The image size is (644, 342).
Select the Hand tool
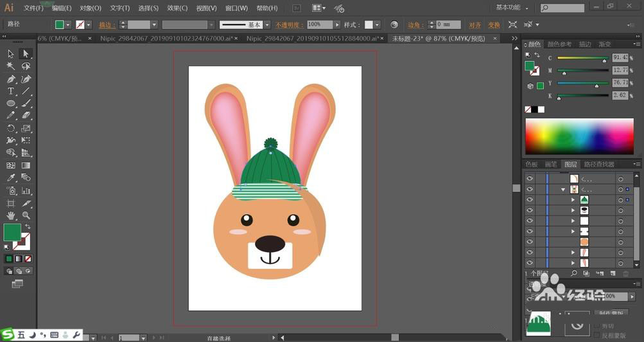[x=11, y=215]
